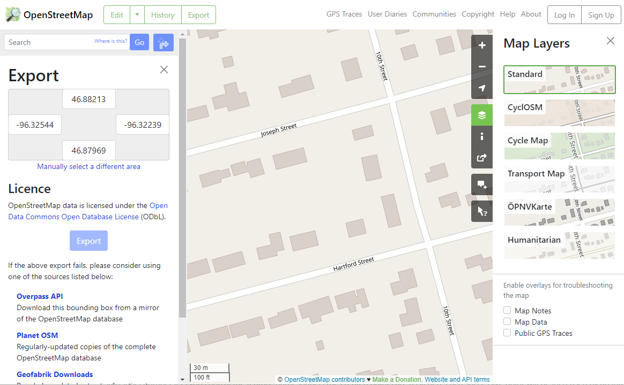Screen dimensions: 624x385
Task: Open Geofabrik Downloads link
Action: pos(55,374)
